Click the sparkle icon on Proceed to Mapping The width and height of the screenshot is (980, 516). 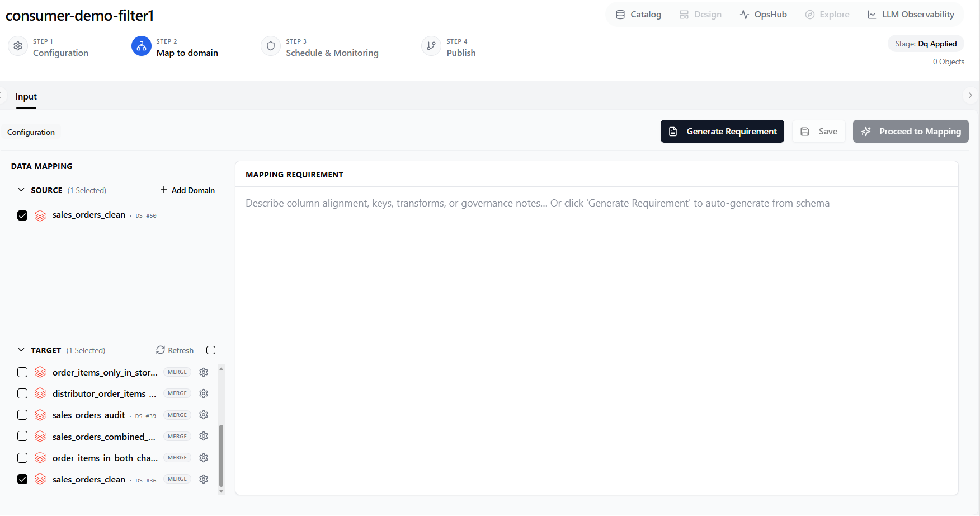[866, 132]
